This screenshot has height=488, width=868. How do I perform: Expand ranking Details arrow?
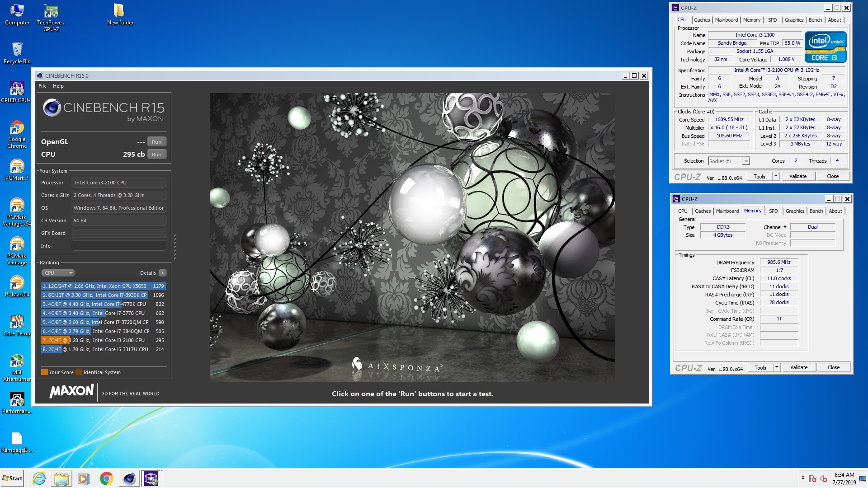(x=163, y=273)
